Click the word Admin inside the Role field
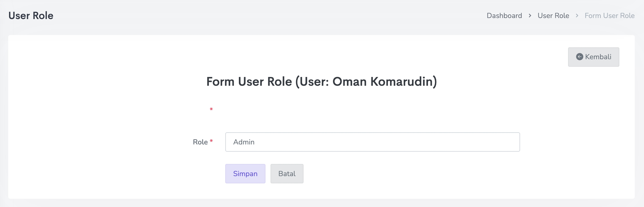 pyautogui.click(x=244, y=142)
